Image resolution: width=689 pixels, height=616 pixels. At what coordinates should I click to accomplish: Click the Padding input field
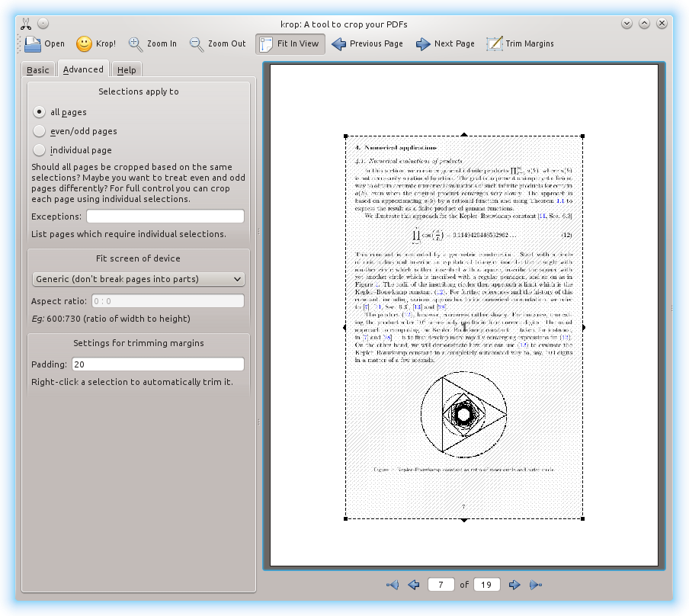pos(159,364)
